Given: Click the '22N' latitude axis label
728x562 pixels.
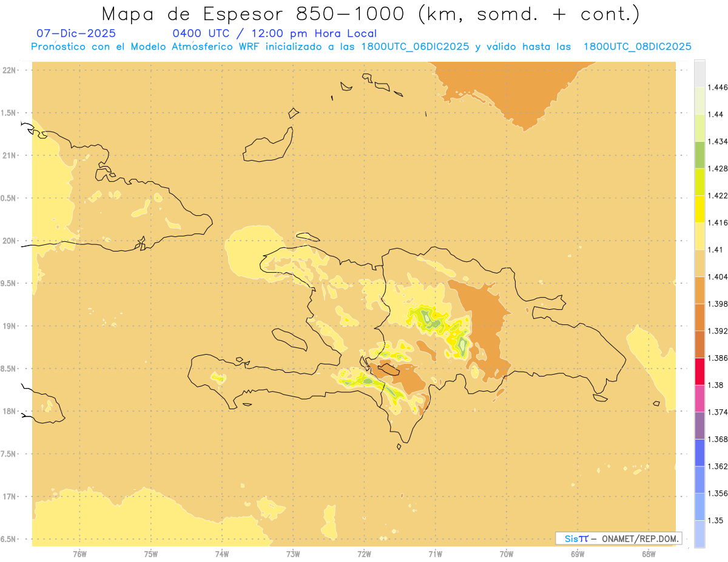Looking at the screenshot, I should point(9,70).
